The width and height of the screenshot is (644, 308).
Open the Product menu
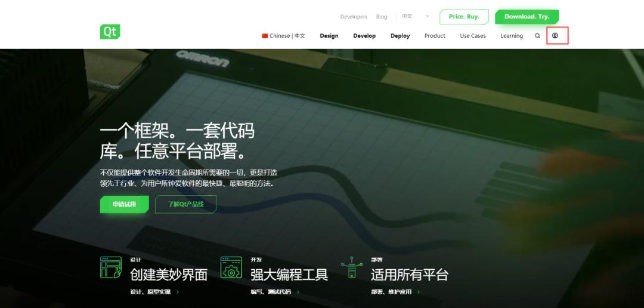pyautogui.click(x=435, y=36)
